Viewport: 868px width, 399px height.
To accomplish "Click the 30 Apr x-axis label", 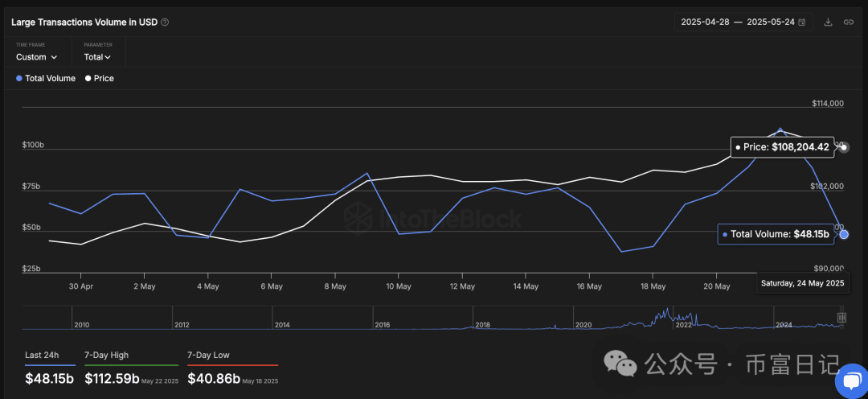I will point(80,286).
